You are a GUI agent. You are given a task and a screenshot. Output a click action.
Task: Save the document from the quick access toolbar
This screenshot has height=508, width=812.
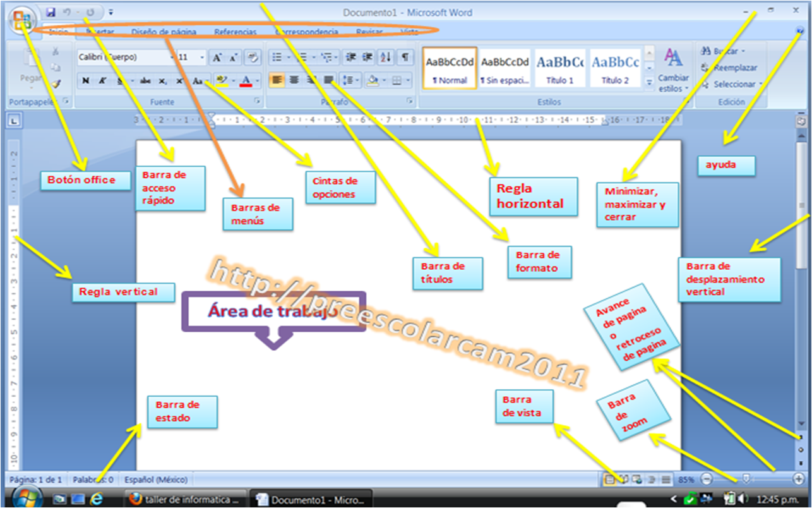[51, 12]
